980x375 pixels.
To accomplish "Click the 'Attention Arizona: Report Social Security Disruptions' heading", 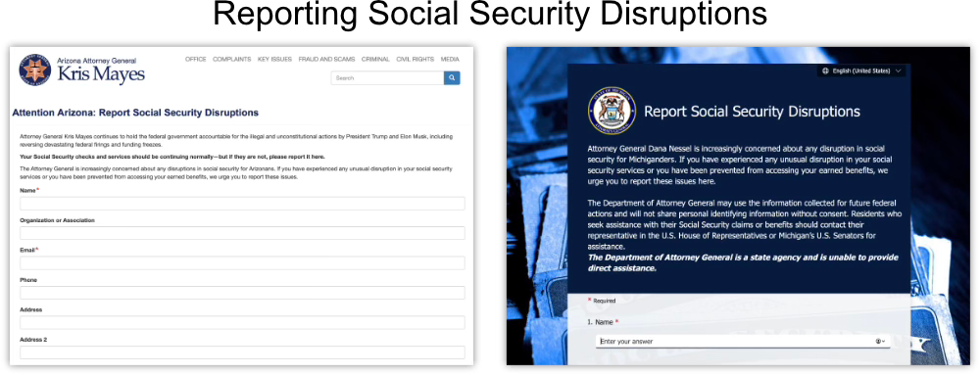I will coord(135,113).
